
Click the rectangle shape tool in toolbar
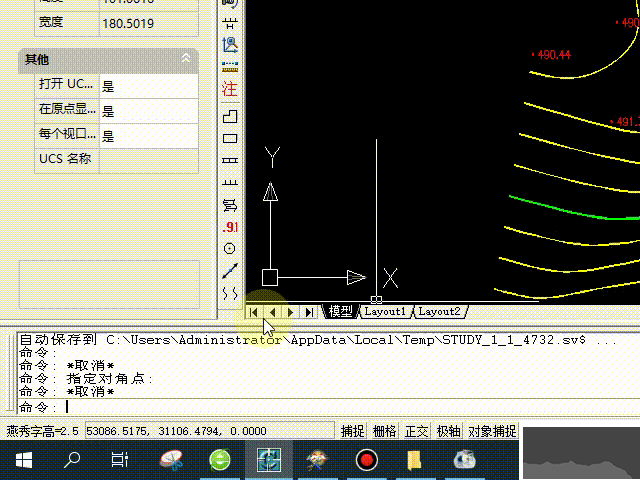(x=230, y=139)
